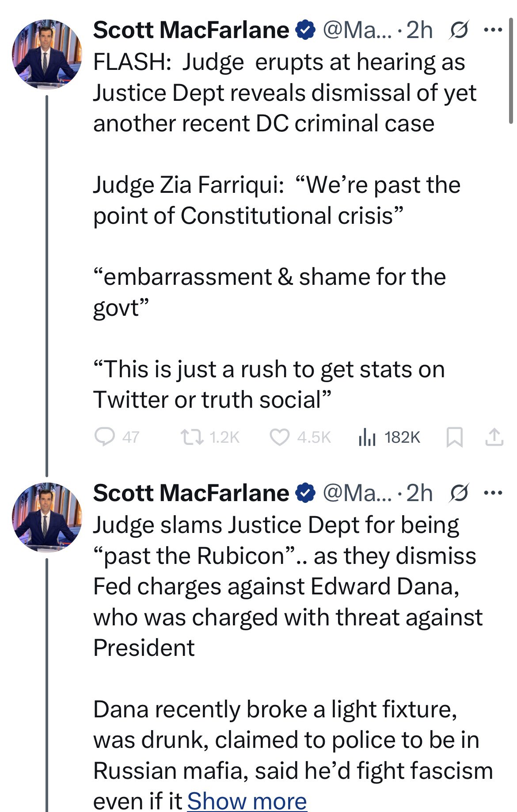Open reply icon on the first tweet
Viewport: 517px width, 812px height.
click(x=104, y=437)
